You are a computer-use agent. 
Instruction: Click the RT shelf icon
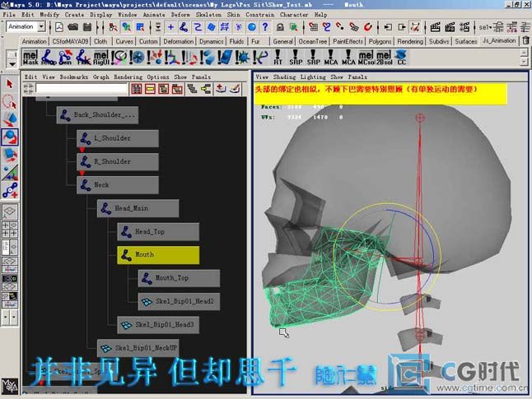[x=278, y=58]
